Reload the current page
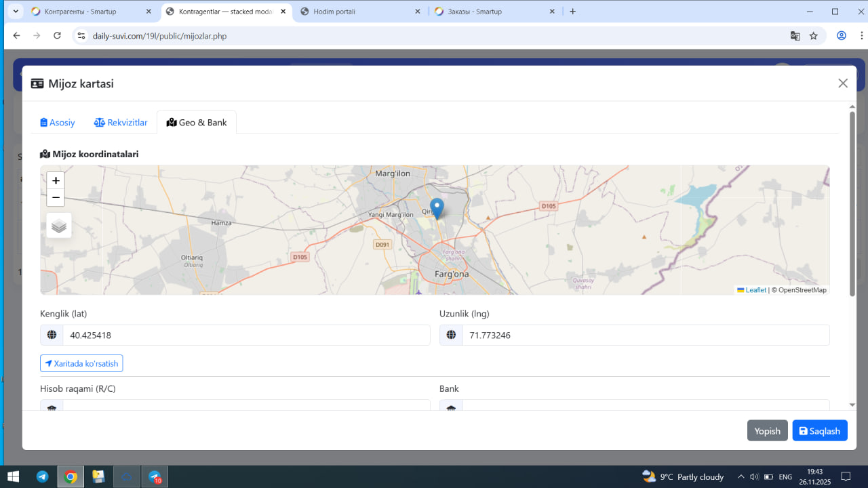Image resolution: width=868 pixels, height=488 pixels. pos(57,36)
